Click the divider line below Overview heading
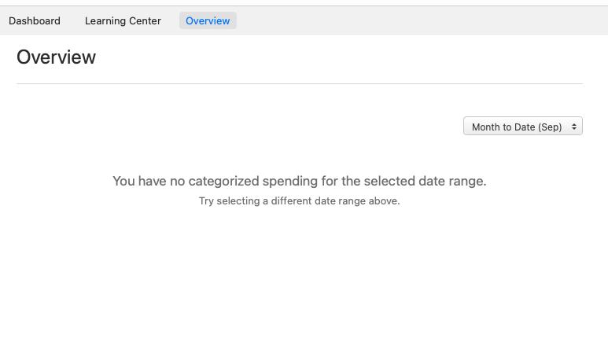 point(299,83)
